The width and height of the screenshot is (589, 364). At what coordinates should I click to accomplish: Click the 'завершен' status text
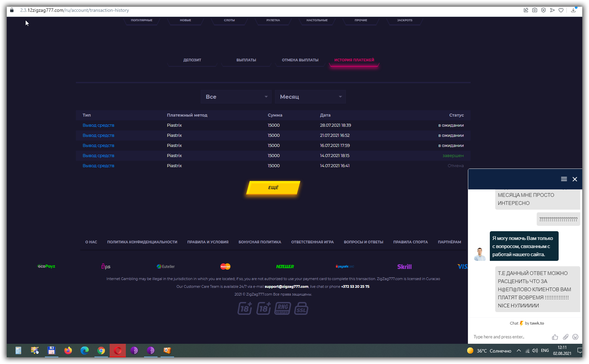click(x=453, y=155)
